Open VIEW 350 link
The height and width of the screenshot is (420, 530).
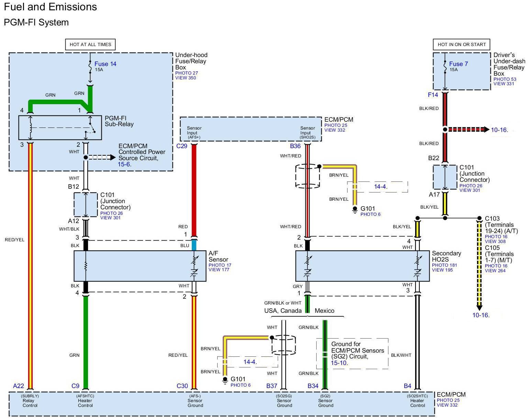[186, 78]
